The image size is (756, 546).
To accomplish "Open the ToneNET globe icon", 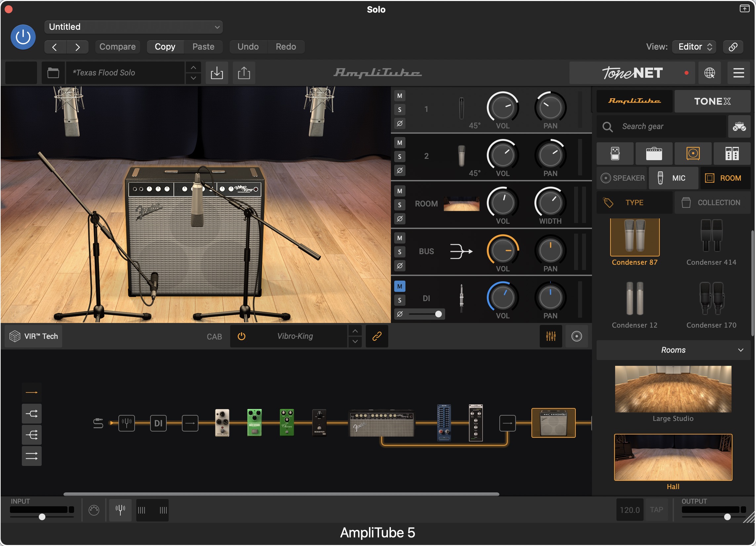I will [x=709, y=73].
